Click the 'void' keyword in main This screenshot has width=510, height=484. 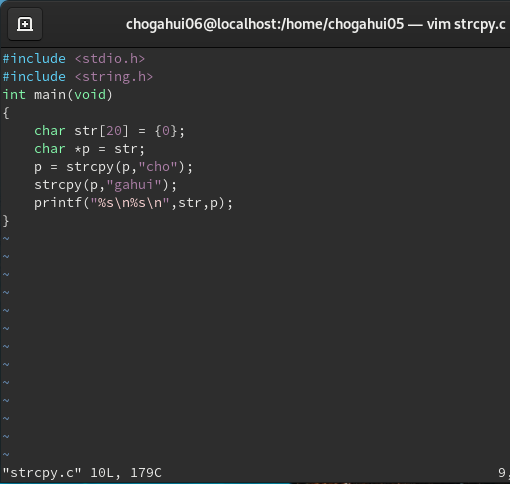coord(90,95)
